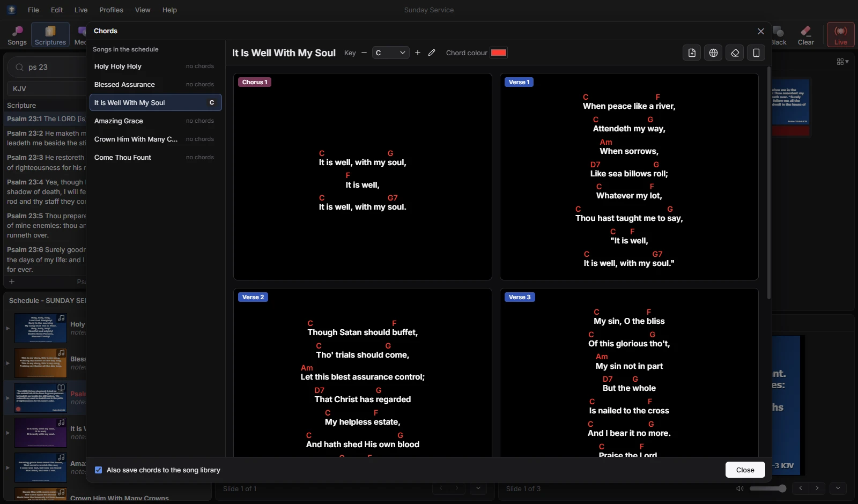Select Blessed Assurance in songs list
This screenshot has width=858, height=504.
156,84
